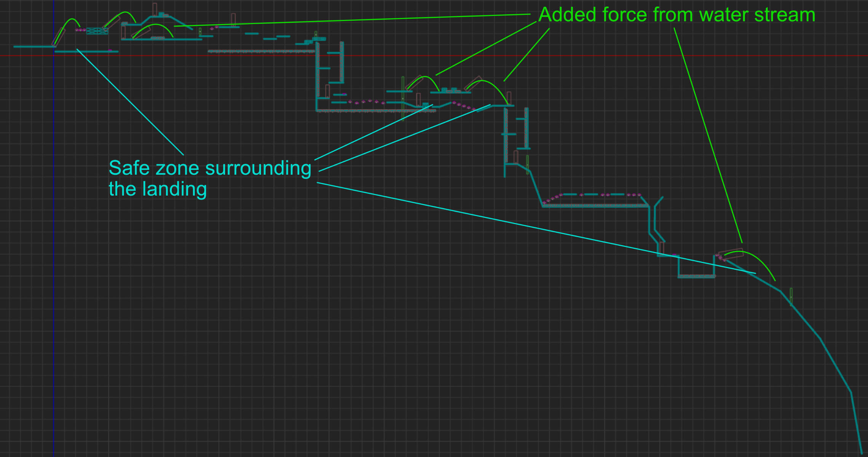
Task: Select the crosshatched teal block near the start
Action: 97,31
